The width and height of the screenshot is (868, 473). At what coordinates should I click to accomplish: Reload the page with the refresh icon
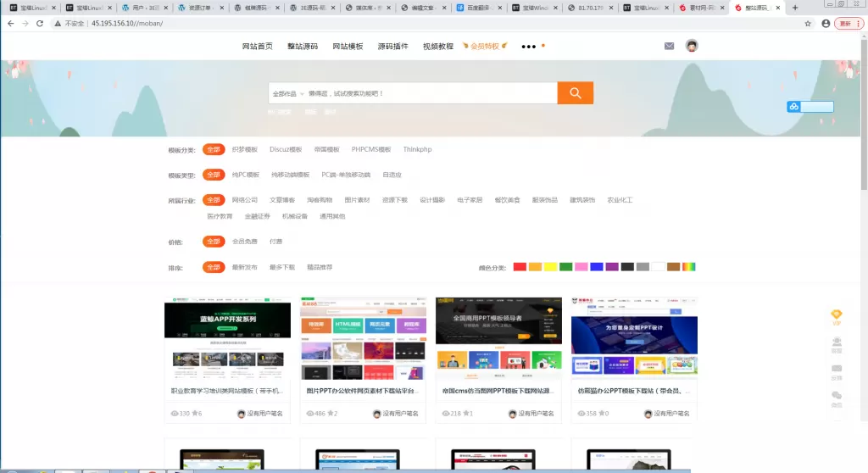(x=39, y=23)
